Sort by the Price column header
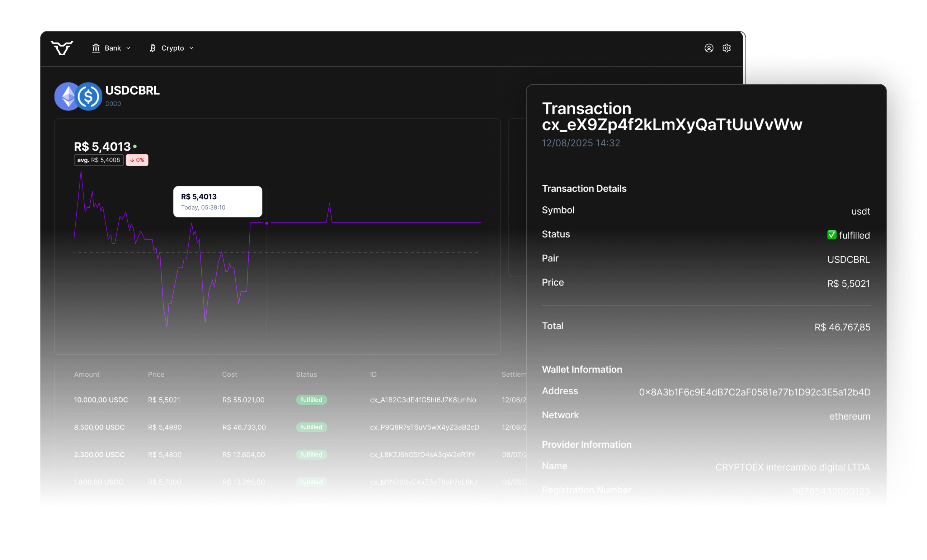Screen dimensions: 927x560 click(x=156, y=375)
